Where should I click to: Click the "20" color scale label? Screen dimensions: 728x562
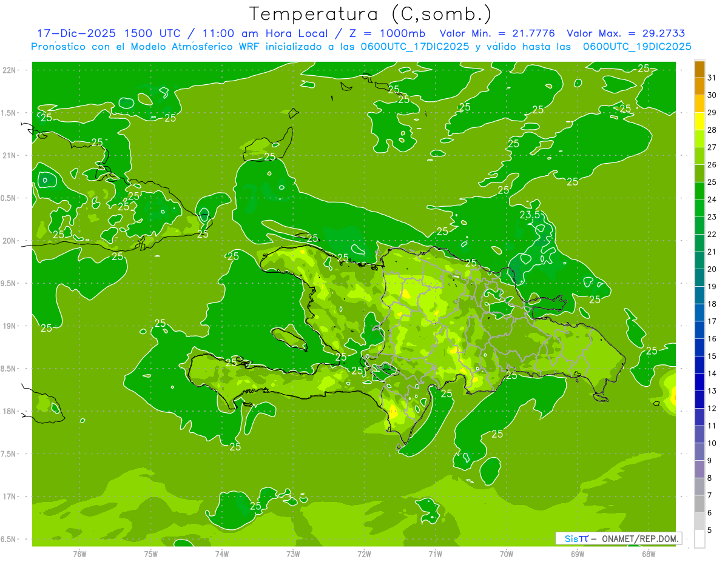point(712,269)
